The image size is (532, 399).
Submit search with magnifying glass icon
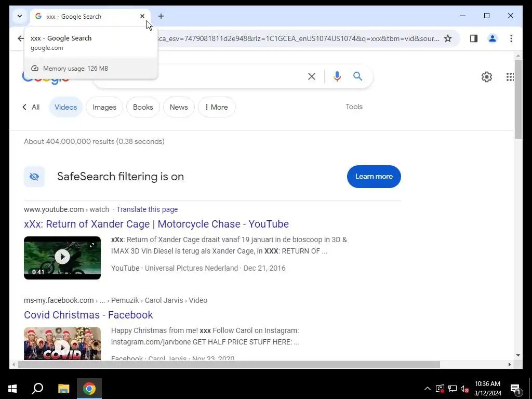[357, 76]
